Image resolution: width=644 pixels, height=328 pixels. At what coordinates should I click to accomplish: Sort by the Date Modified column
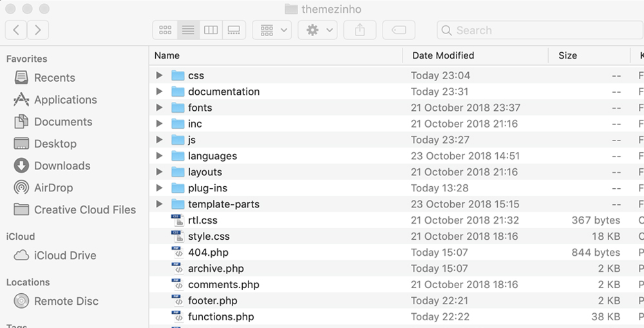tap(443, 55)
